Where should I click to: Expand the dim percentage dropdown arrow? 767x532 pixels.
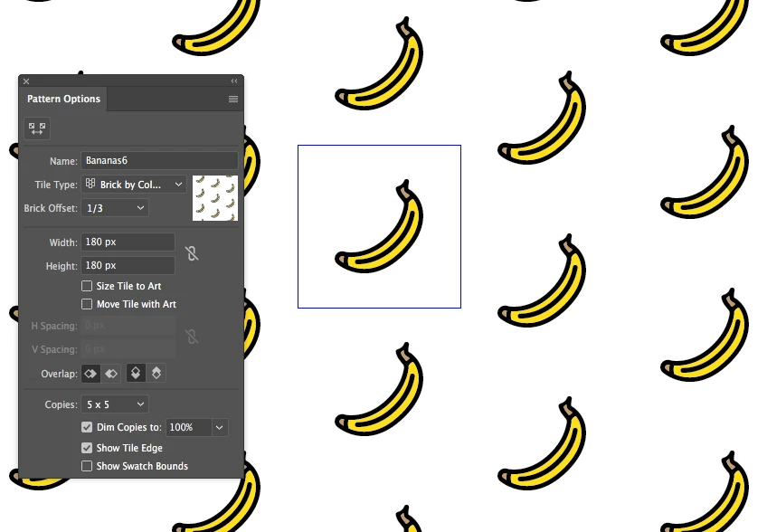(x=220, y=427)
